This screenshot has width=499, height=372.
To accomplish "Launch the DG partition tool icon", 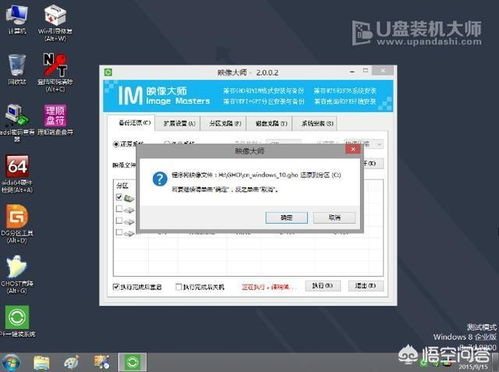I will pyautogui.click(x=17, y=224).
